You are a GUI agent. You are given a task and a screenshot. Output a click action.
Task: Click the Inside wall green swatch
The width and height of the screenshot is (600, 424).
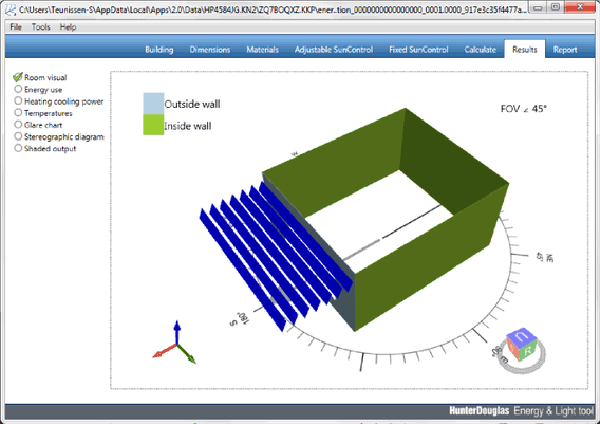[153, 125]
